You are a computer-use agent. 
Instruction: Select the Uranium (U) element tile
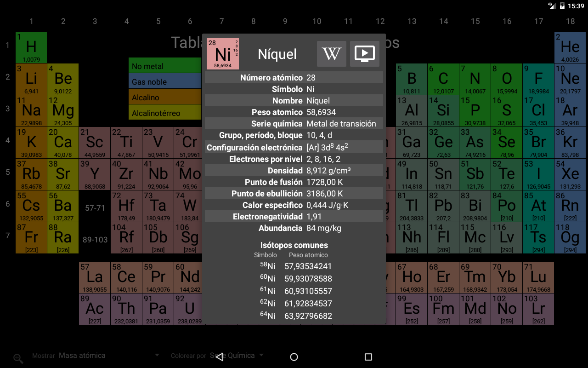[x=189, y=309]
